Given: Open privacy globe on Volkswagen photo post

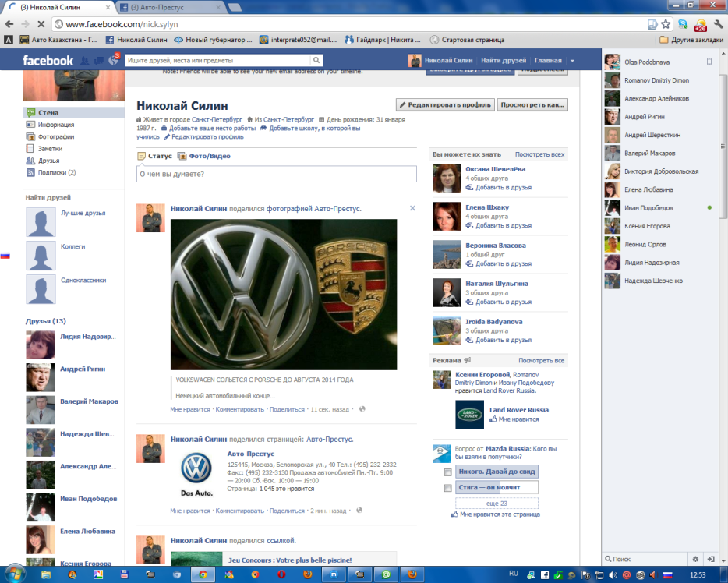Looking at the screenshot, I should point(362,409).
